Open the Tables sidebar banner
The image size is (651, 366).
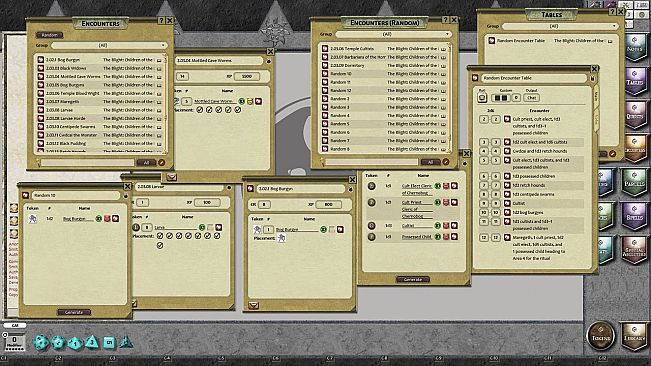(x=634, y=81)
